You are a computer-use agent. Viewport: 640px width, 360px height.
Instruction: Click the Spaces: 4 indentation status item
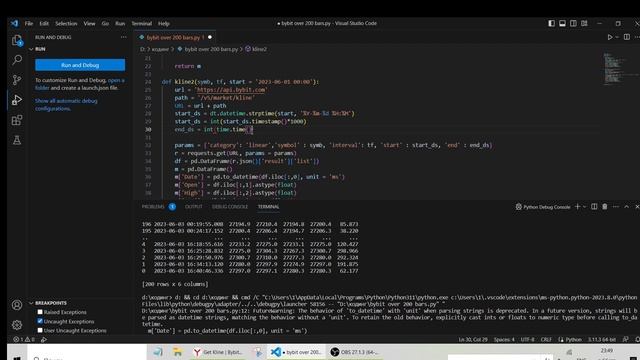pyautogui.click(x=504, y=340)
